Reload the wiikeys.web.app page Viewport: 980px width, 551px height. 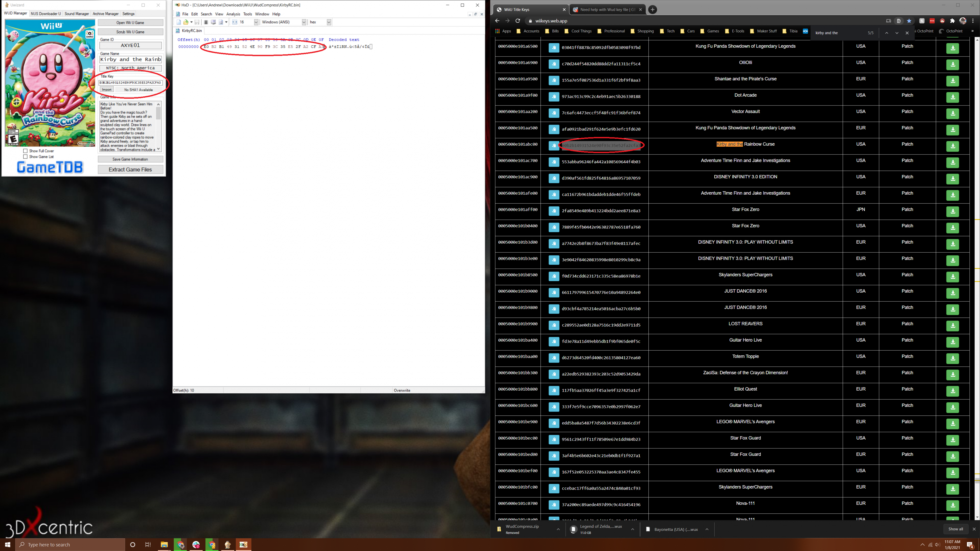(517, 21)
